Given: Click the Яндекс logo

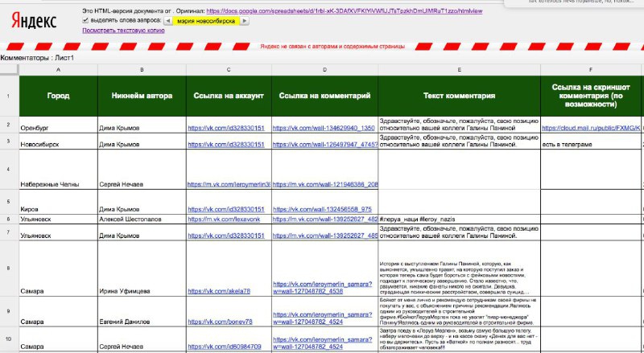Looking at the screenshot, I should pyautogui.click(x=34, y=21).
